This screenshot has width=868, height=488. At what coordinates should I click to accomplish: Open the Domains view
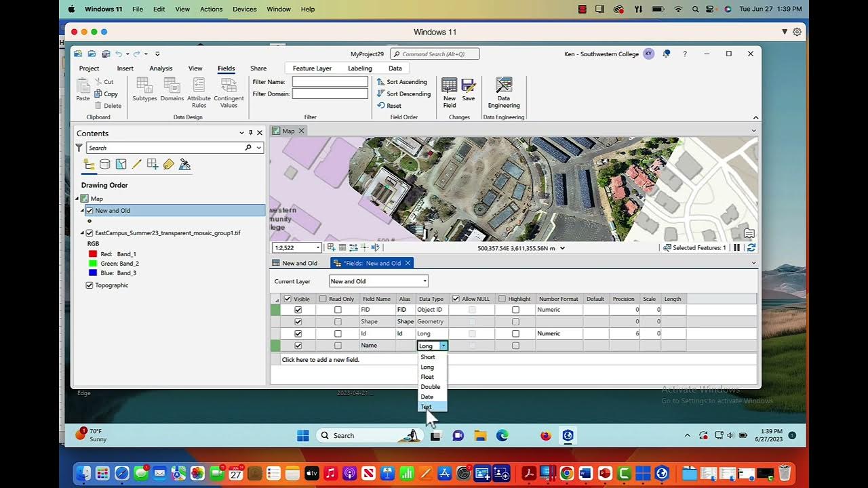coord(172,89)
